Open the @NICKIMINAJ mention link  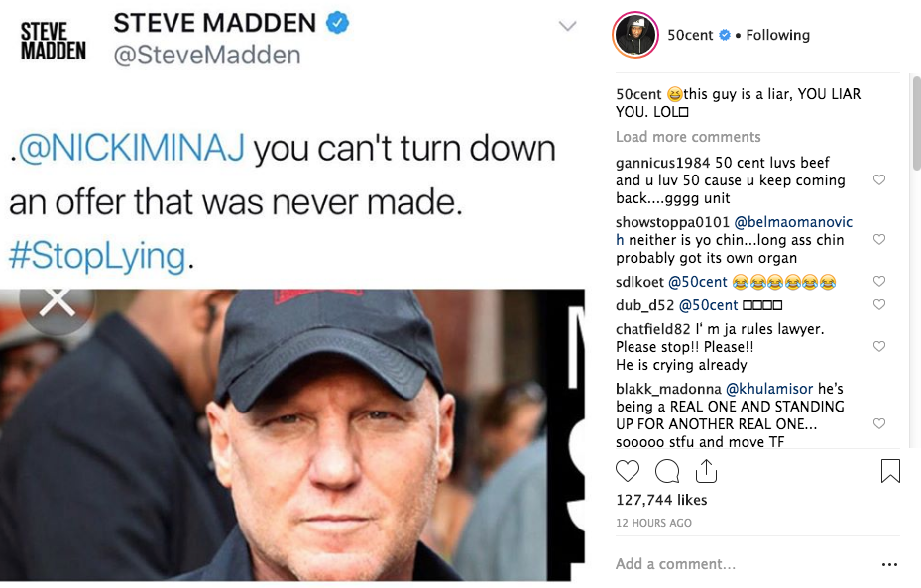(131, 148)
